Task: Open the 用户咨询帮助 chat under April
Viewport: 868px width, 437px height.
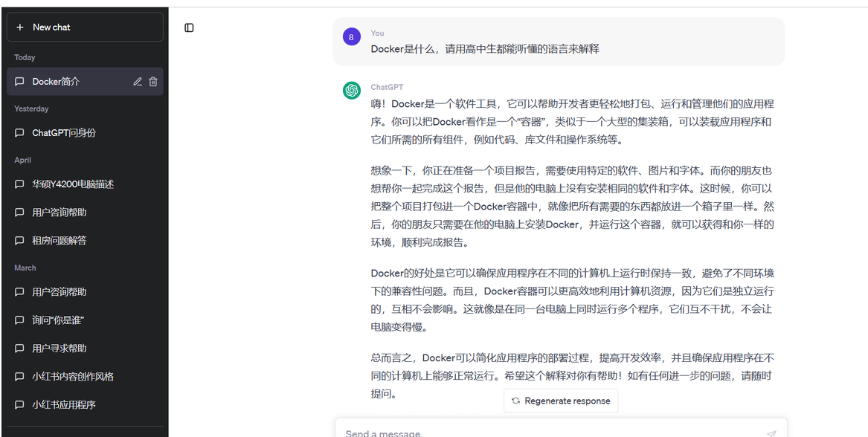Action: point(85,213)
